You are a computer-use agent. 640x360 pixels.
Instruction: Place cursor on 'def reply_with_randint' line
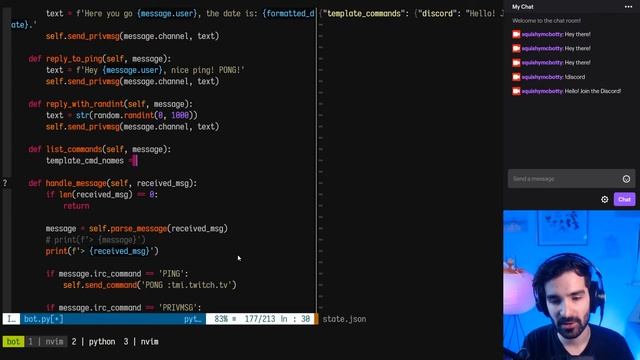(x=110, y=104)
